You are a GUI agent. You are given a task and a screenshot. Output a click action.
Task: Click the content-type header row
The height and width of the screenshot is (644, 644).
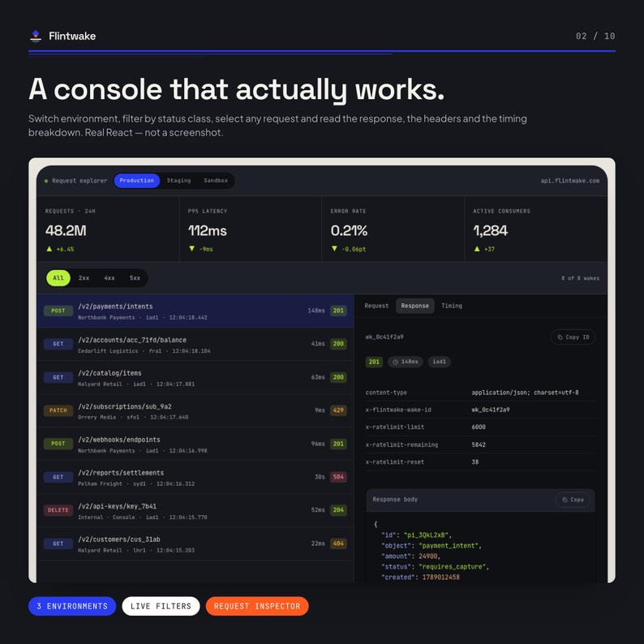point(480,393)
